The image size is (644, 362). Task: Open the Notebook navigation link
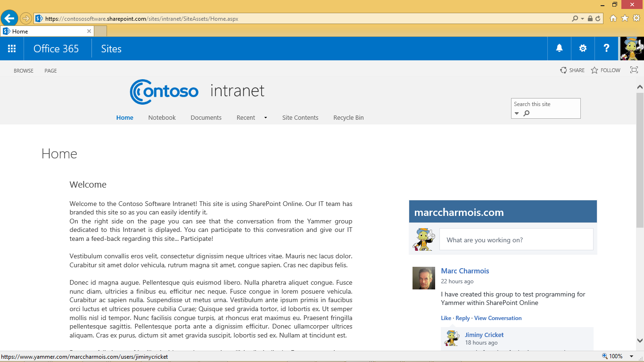(x=162, y=118)
